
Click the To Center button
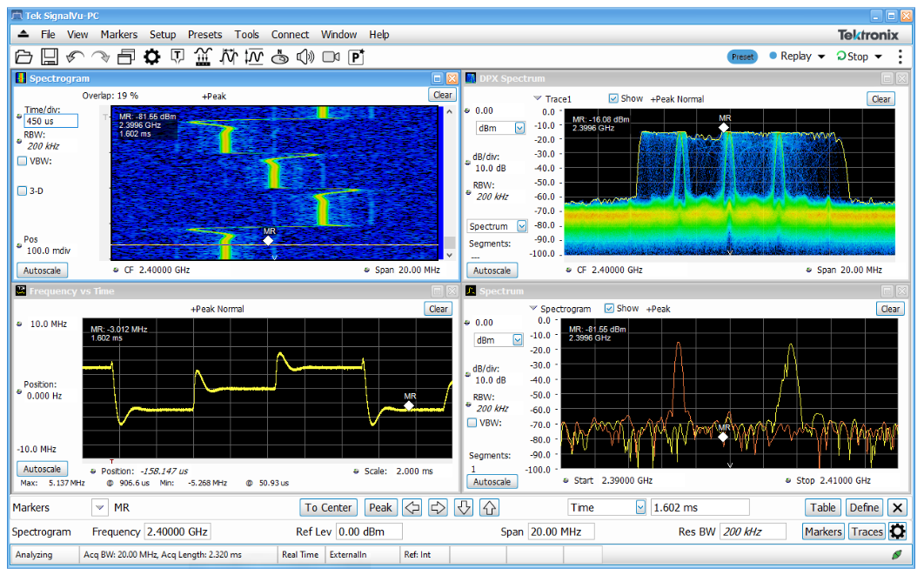pos(329,507)
